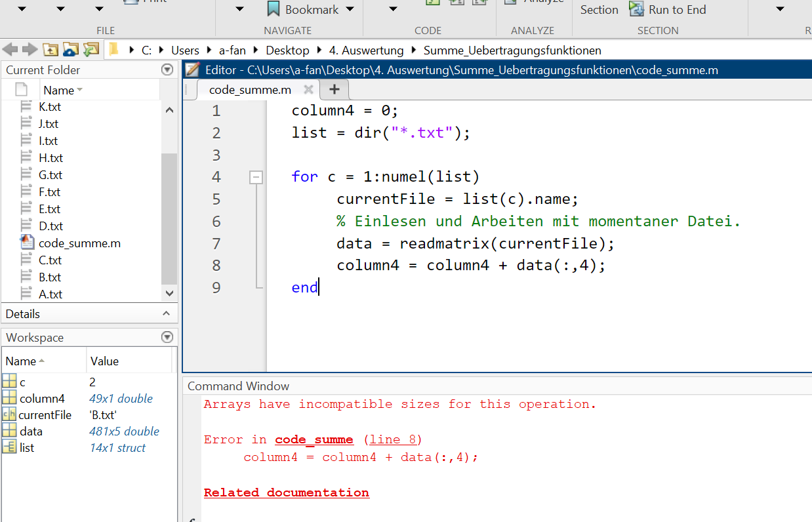Expand the Details panel
This screenshot has width=812, height=522.
[x=167, y=314]
